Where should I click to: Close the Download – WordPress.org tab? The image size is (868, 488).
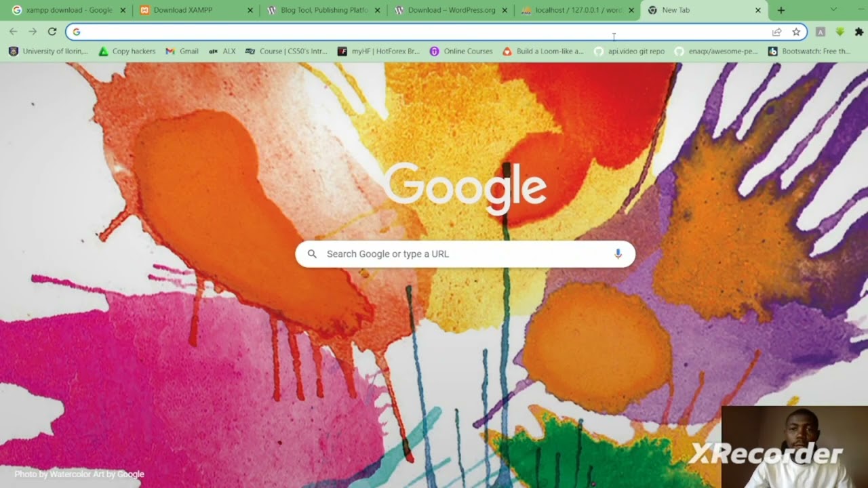click(x=505, y=10)
